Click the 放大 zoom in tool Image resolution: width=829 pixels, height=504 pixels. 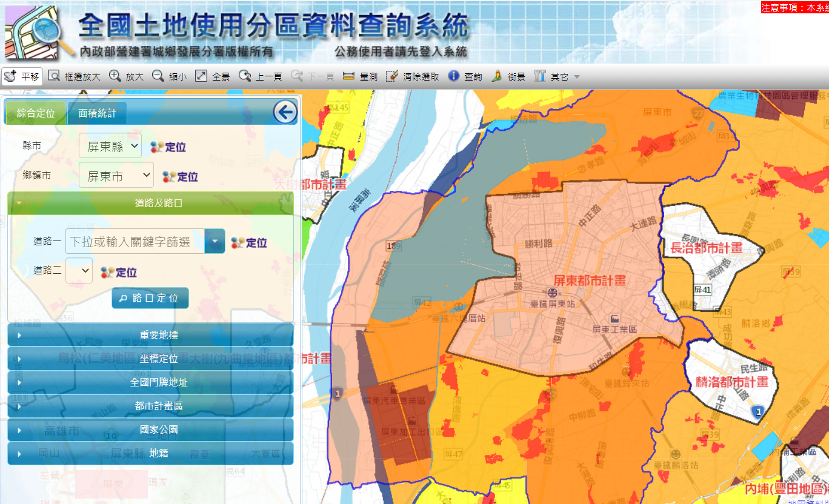click(x=127, y=76)
